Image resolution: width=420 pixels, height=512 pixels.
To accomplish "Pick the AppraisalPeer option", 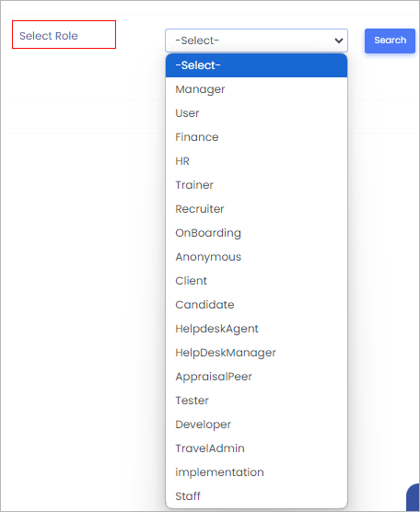I will tap(256, 377).
